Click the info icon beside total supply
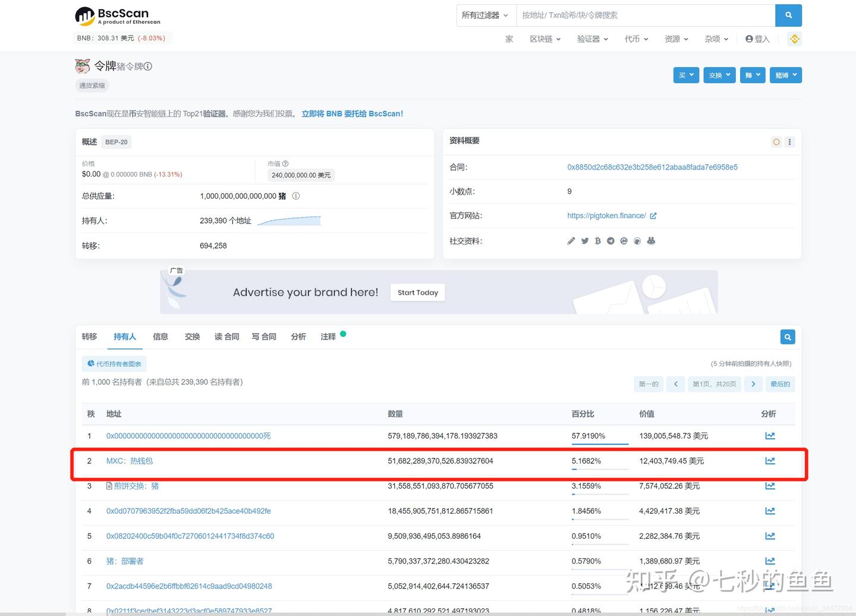 [296, 196]
